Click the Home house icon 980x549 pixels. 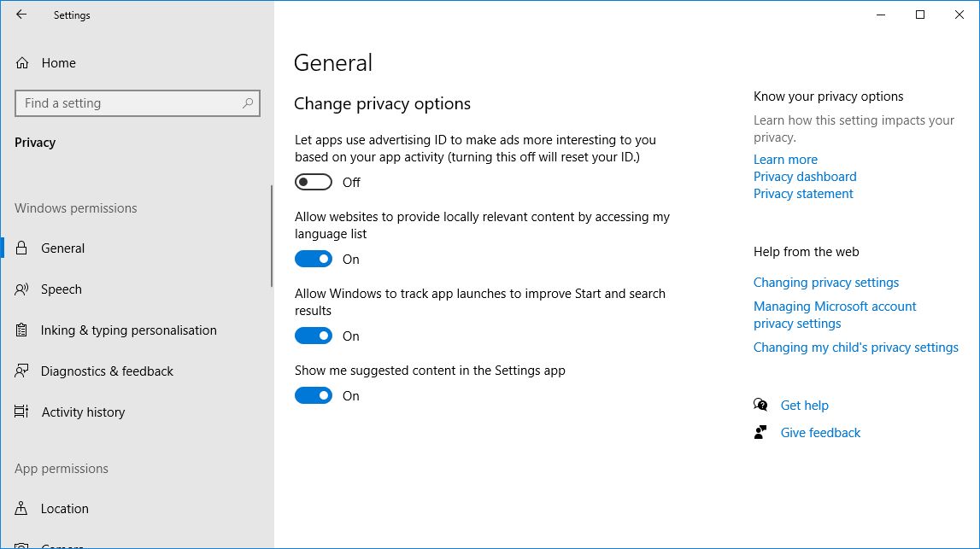coord(22,63)
